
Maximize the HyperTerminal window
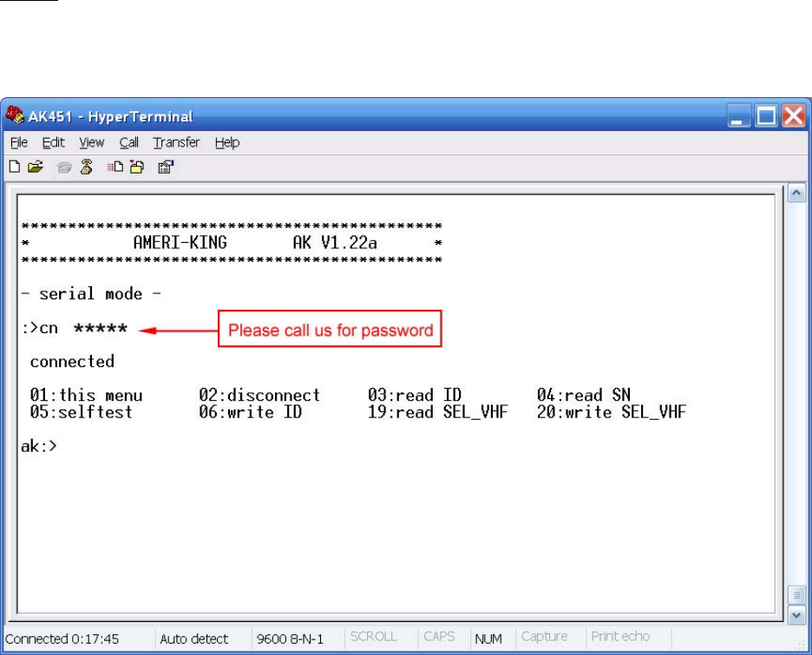coord(768,116)
